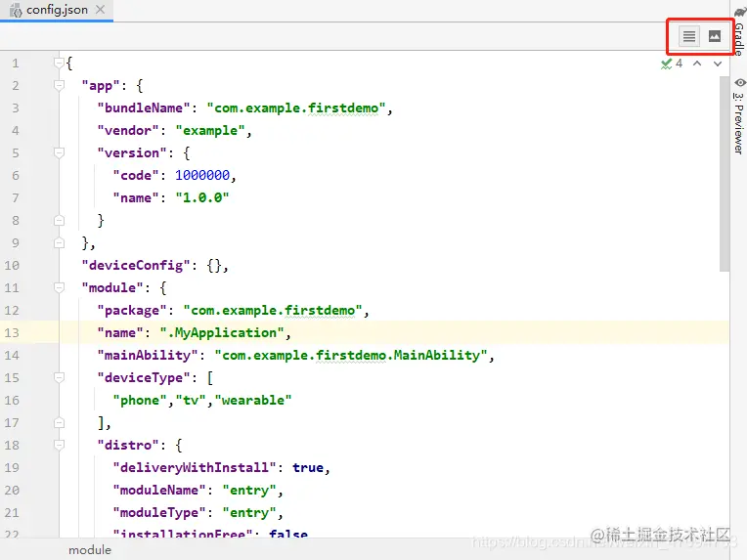Click the module breadcrumb at the bottom
The width and height of the screenshot is (747, 560).
tap(90, 550)
